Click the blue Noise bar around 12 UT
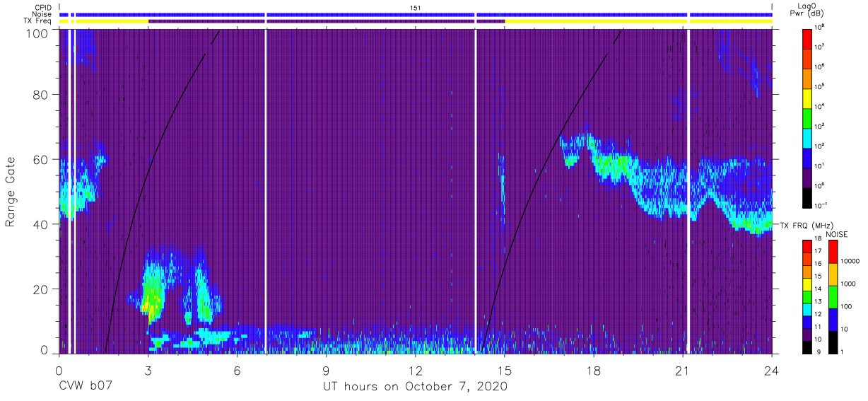The image size is (868, 401). click(x=415, y=14)
